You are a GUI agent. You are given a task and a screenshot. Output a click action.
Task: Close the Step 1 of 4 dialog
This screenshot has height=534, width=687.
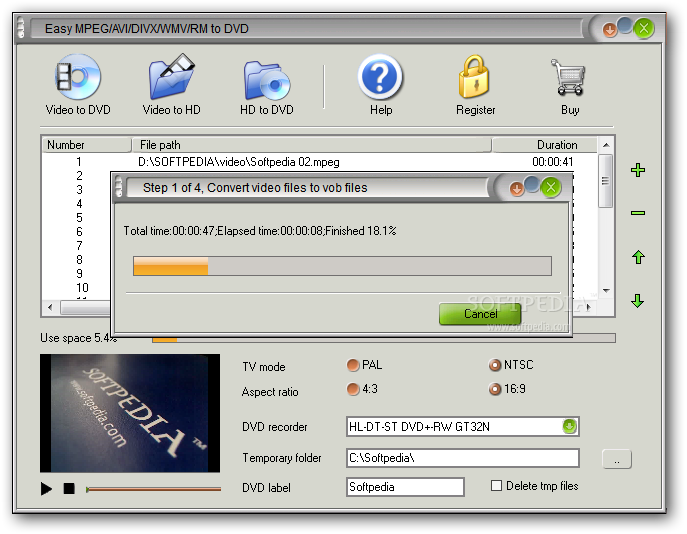click(551, 187)
